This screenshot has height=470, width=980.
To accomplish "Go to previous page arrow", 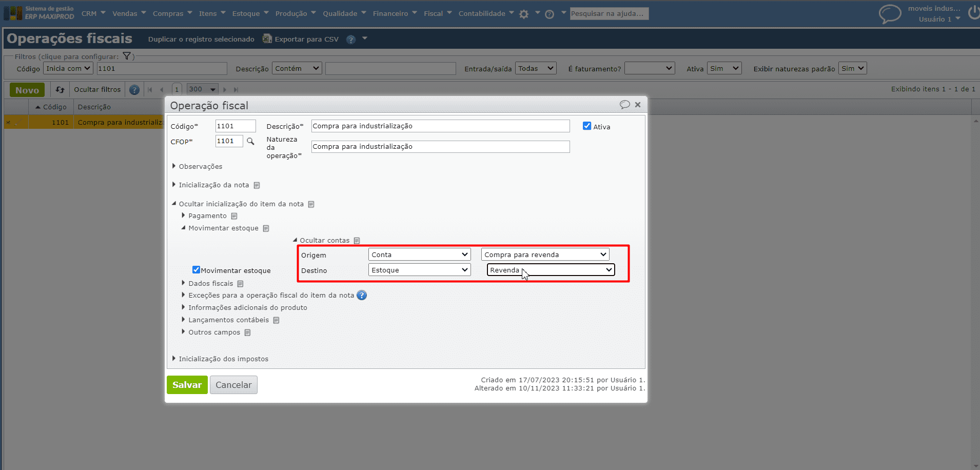I will click(x=162, y=89).
